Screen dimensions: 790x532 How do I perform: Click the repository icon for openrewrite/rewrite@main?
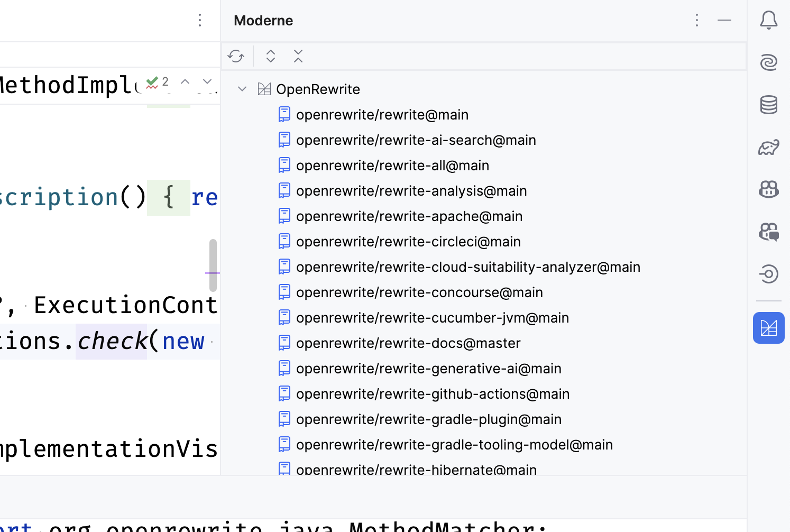284,114
